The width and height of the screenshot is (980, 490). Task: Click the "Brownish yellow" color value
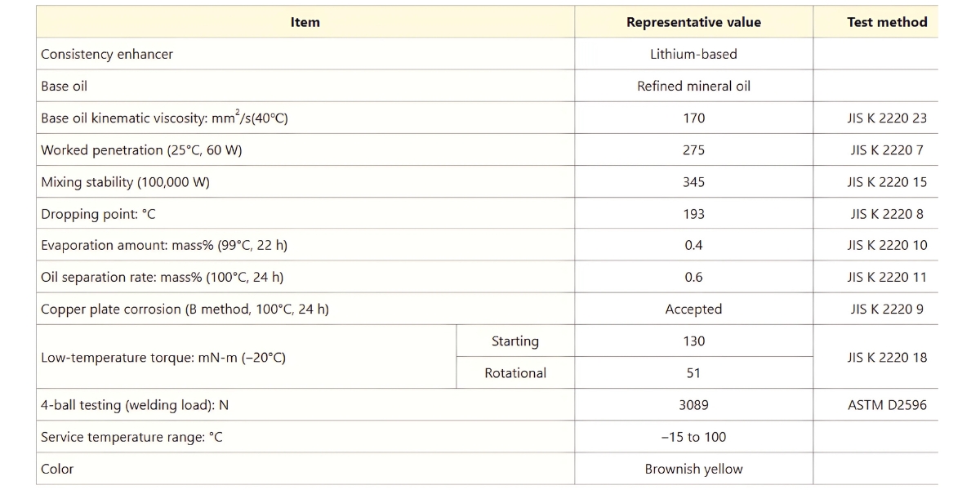click(x=693, y=469)
